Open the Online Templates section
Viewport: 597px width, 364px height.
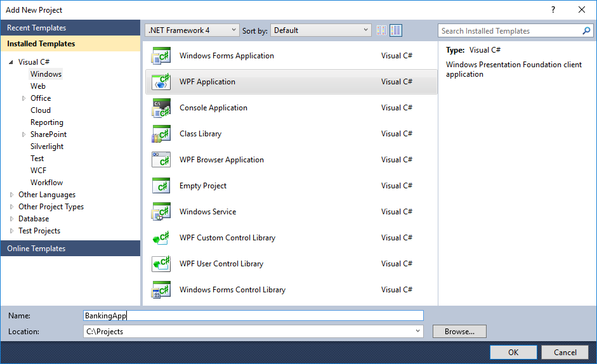[x=70, y=249]
